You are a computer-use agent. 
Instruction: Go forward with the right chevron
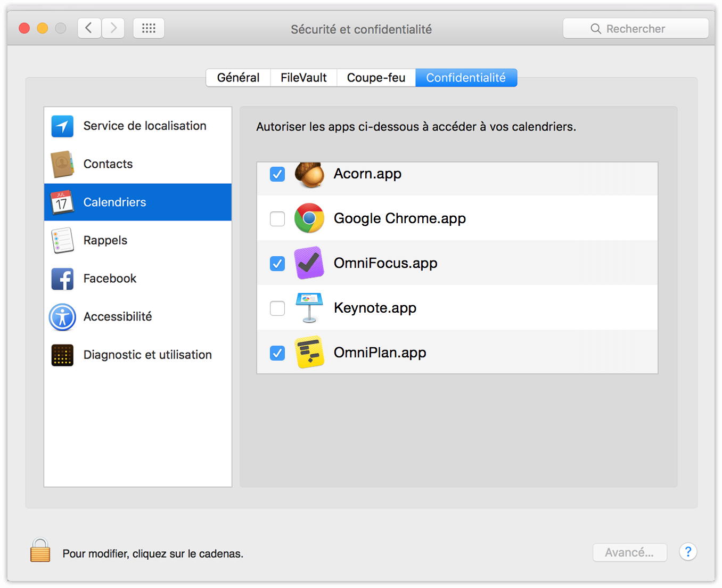pyautogui.click(x=113, y=28)
